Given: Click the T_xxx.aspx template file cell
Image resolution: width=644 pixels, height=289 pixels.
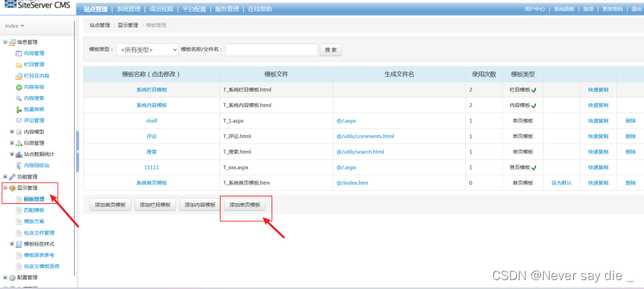Looking at the screenshot, I should click(x=276, y=167).
